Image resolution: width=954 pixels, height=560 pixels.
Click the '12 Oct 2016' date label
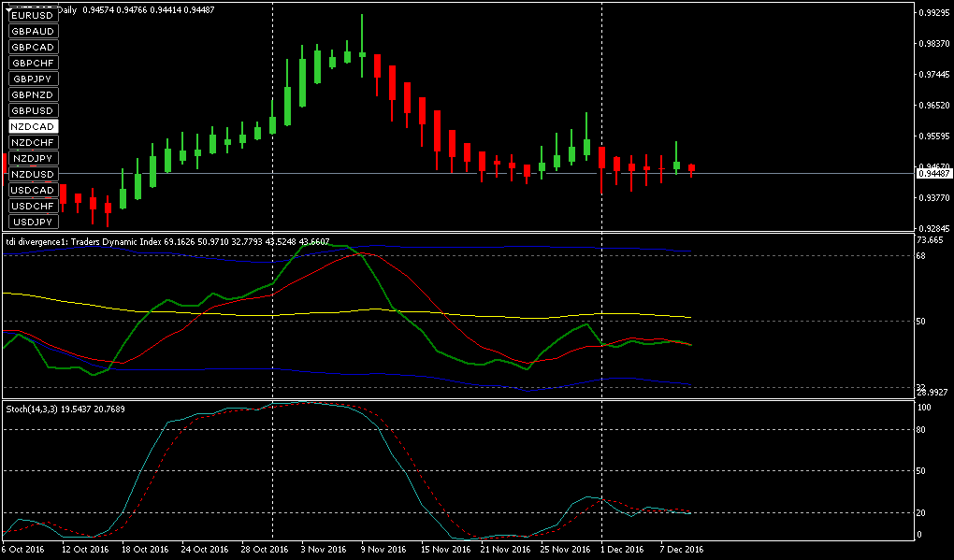86,549
